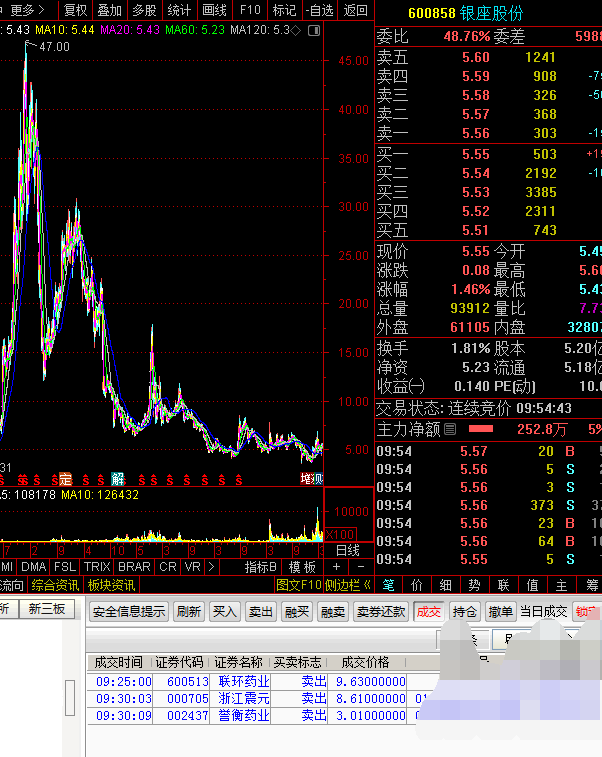Click the 融买 margin buy button
602x757 pixels.
[x=296, y=612]
